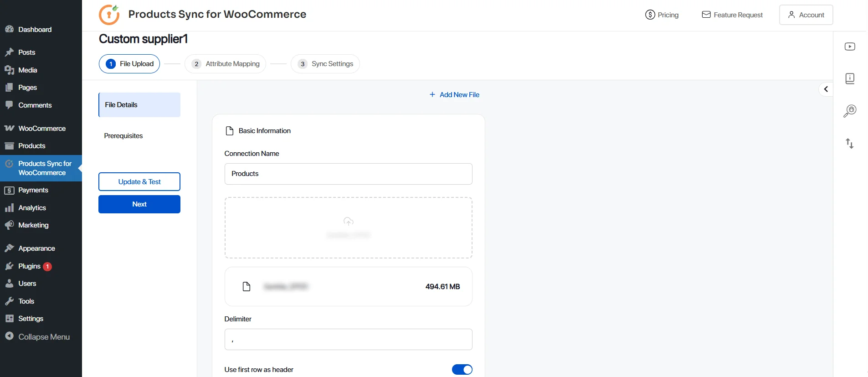Click the dashed file upload dropzone
The height and width of the screenshot is (377, 868).
coord(349,228)
